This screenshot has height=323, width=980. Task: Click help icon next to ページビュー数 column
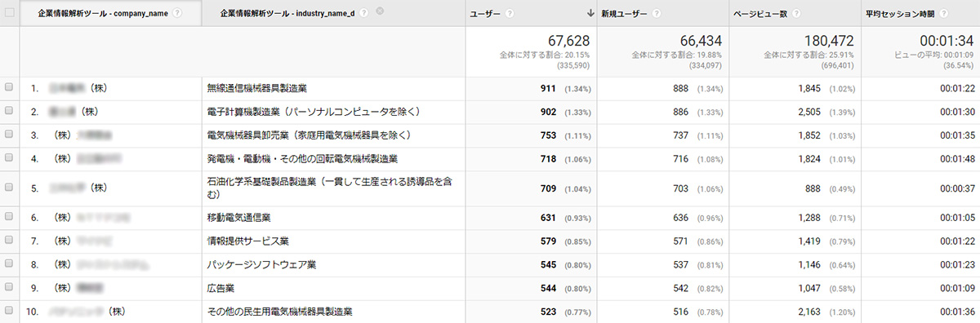796,13
